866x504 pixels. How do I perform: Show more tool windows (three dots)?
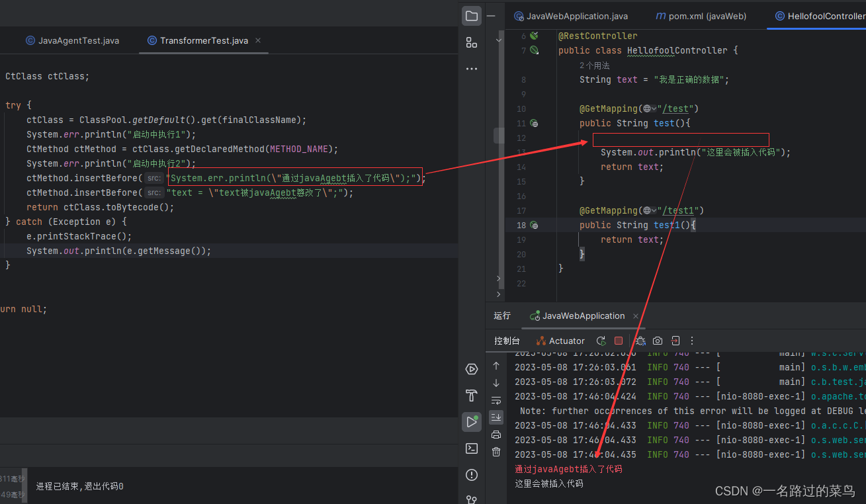tap(472, 69)
